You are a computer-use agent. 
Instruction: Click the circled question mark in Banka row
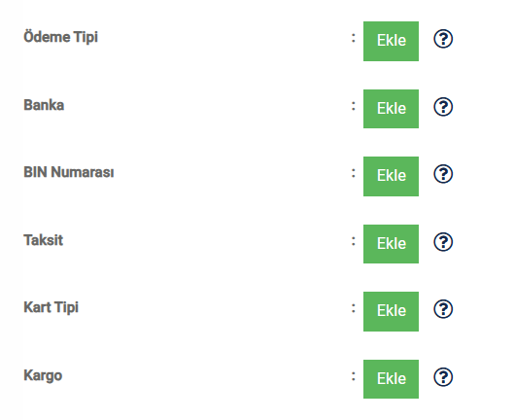tap(443, 107)
